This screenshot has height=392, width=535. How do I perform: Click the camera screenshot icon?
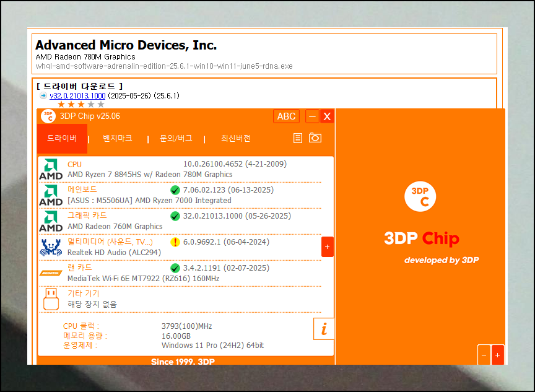pyautogui.click(x=315, y=137)
